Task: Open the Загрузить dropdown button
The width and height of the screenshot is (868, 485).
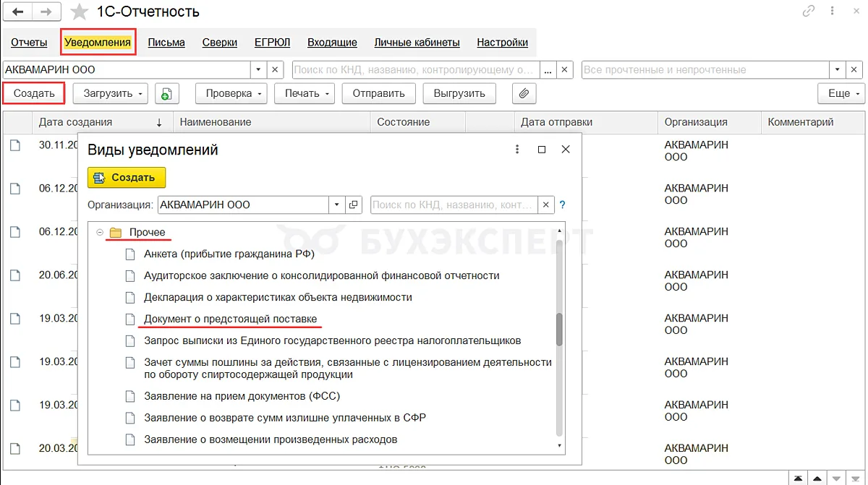Action: point(110,93)
